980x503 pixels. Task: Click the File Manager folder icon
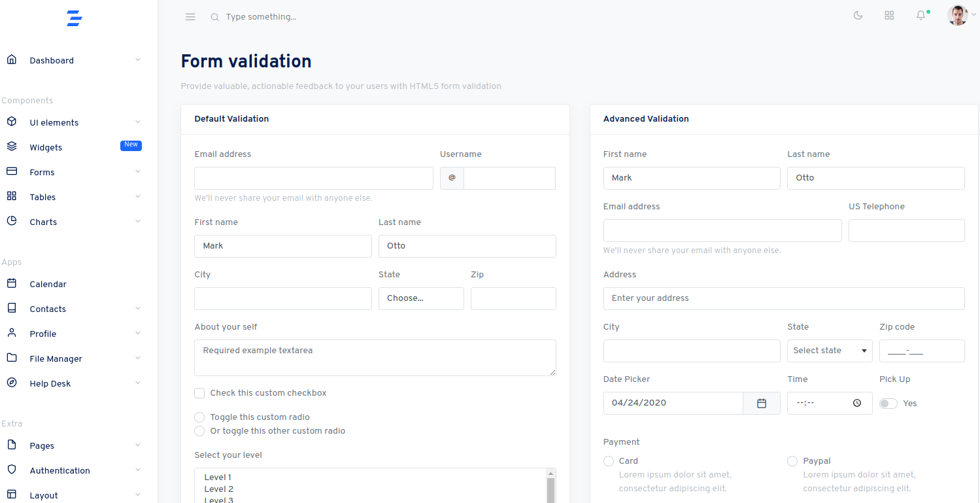click(11, 358)
